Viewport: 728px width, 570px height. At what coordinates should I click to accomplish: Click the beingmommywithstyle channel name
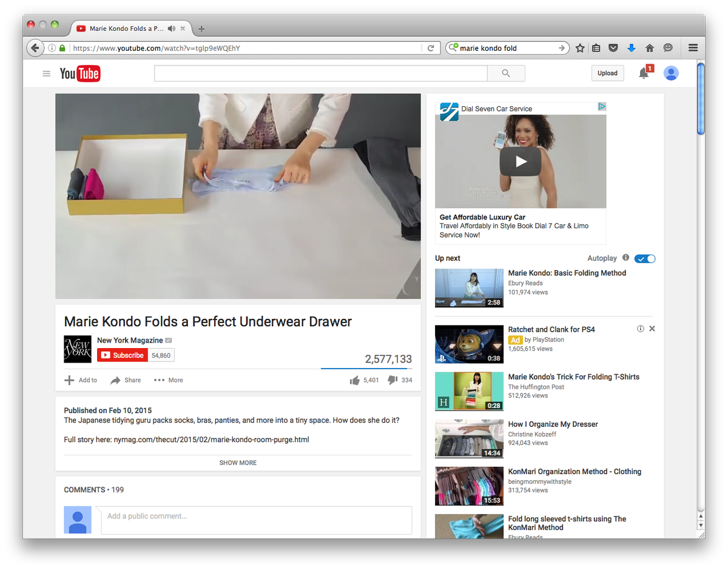tap(540, 481)
